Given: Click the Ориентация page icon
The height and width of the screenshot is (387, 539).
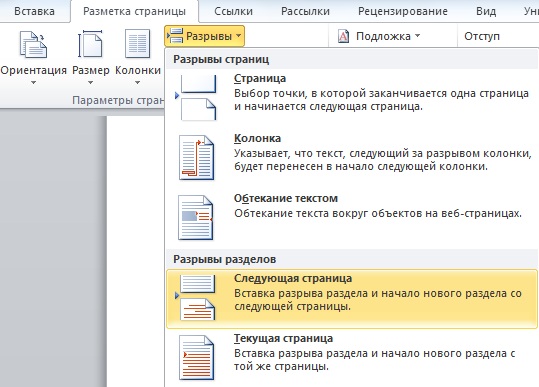Looking at the screenshot, I should click(x=33, y=44).
